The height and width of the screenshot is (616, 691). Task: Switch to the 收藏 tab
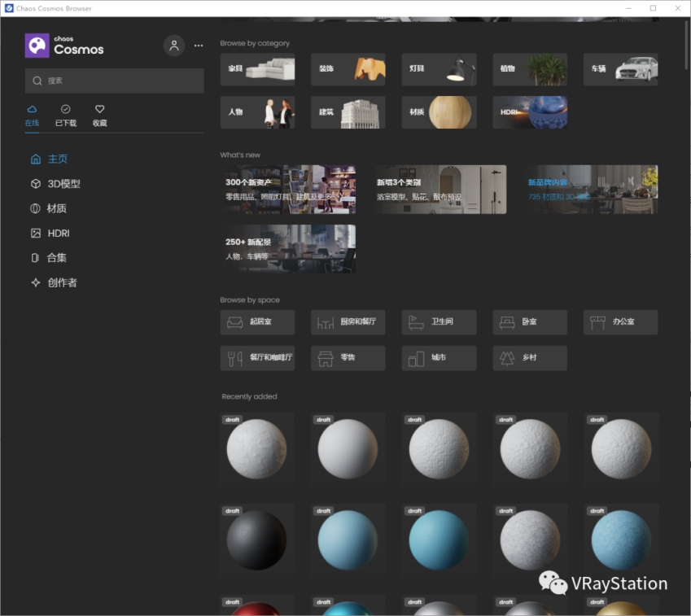pyautogui.click(x=100, y=116)
